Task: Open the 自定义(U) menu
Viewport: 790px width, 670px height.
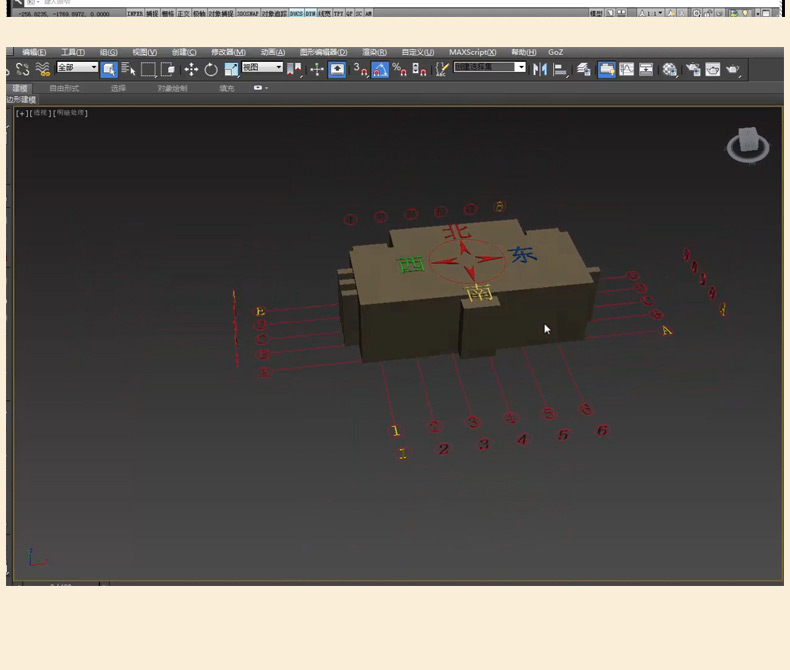Action: [x=418, y=52]
